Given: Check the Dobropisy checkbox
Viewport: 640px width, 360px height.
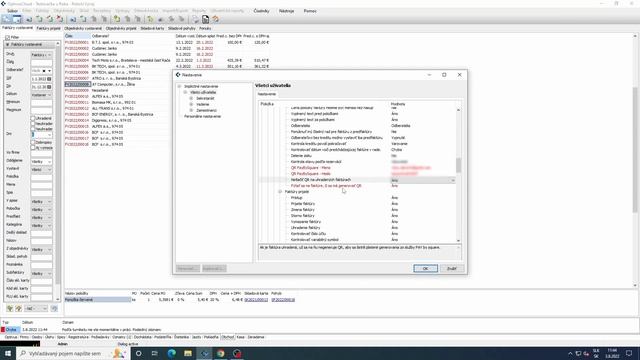Looking at the screenshot, I should (33, 142).
